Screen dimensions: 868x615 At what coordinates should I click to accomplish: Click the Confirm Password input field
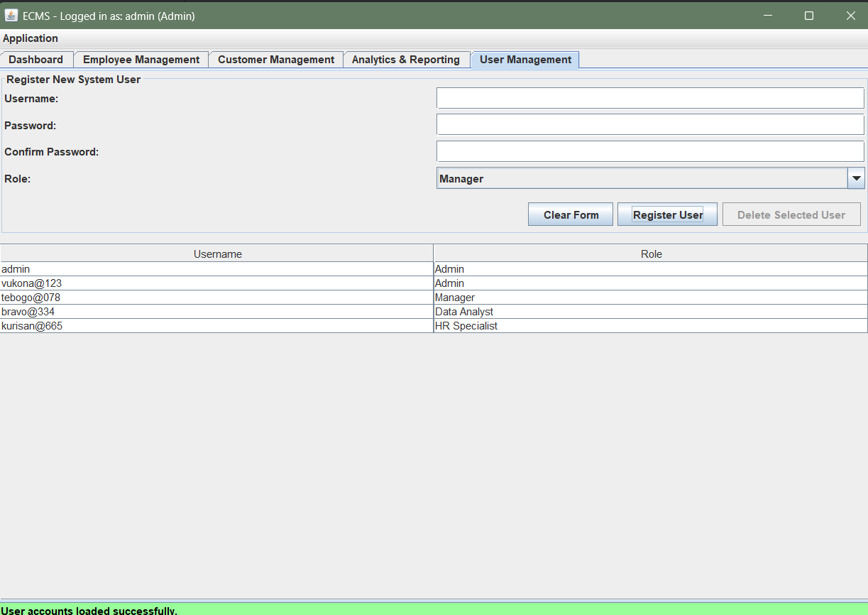point(650,151)
